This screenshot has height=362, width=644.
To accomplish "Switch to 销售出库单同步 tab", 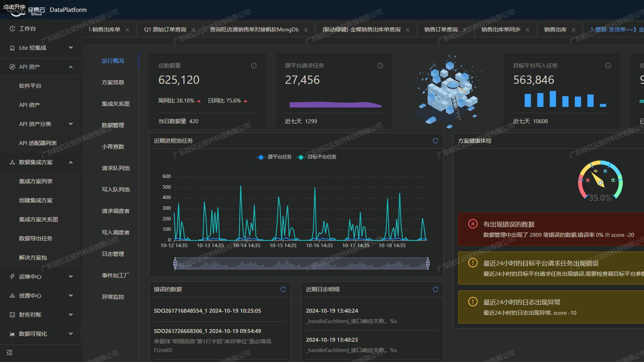I will (501, 29).
